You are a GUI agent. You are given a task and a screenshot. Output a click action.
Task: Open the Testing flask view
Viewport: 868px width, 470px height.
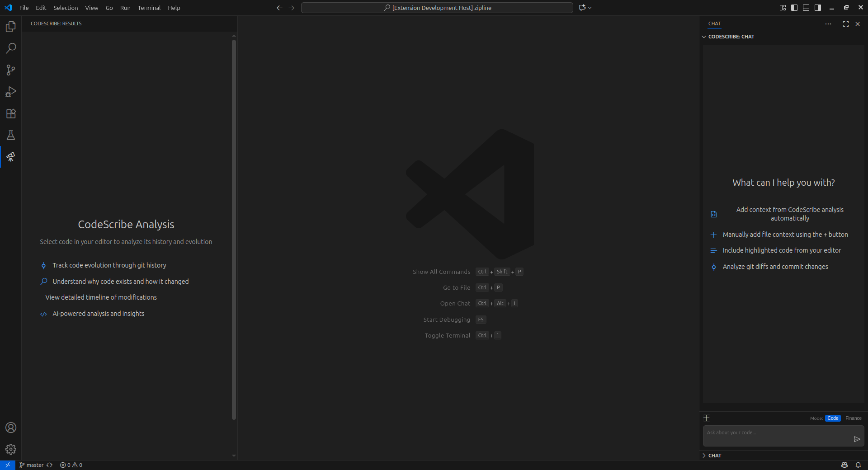pos(11,135)
